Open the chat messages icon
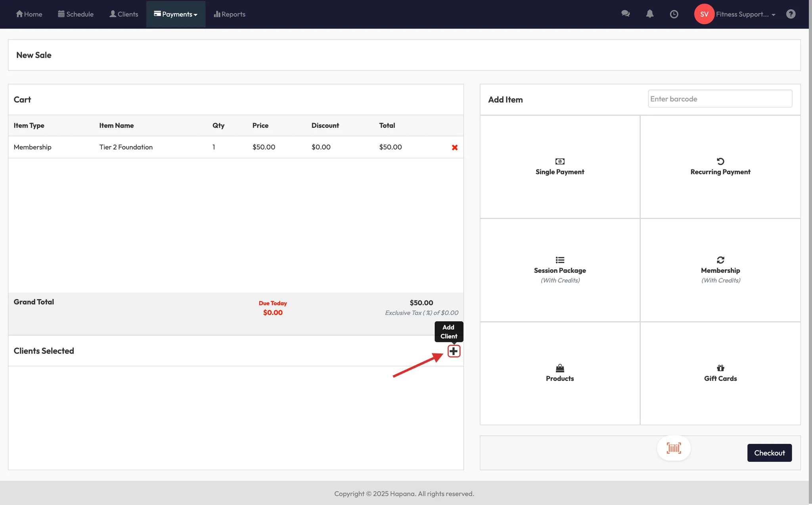The height and width of the screenshot is (505, 812). [626, 14]
